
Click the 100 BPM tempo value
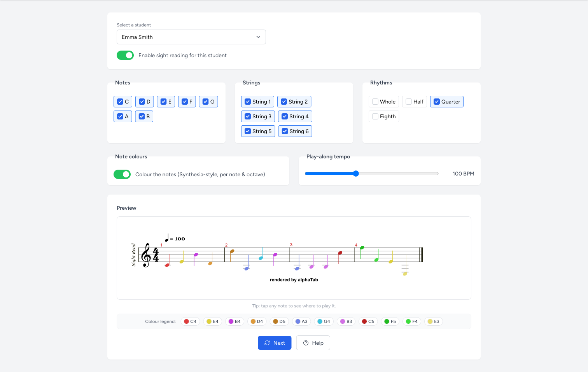tap(463, 174)
